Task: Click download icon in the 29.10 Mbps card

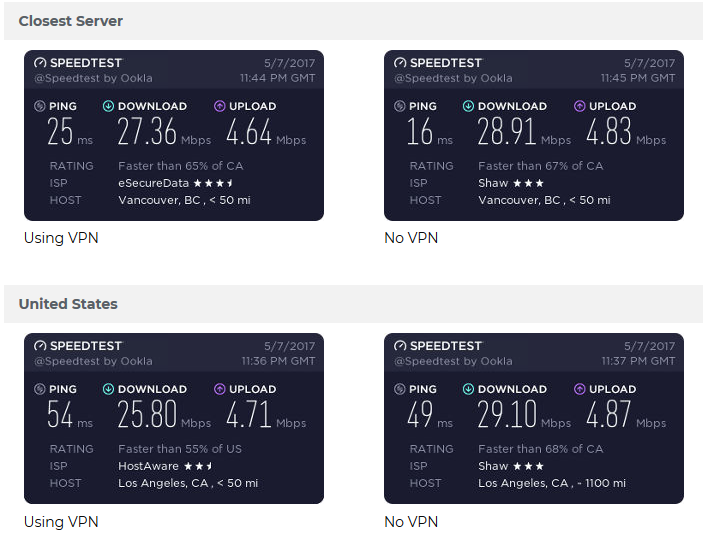Action: (x=468, y=389)
